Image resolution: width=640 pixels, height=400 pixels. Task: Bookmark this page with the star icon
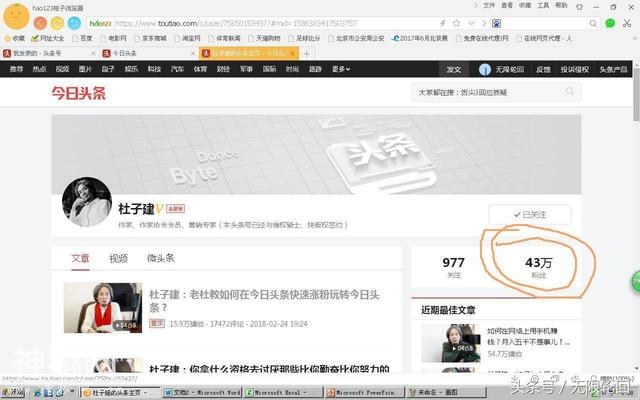click(x=456, y=23)
